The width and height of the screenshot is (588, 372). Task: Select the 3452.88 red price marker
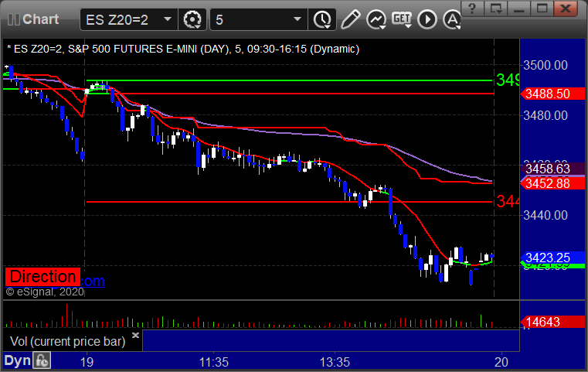(x=552, y=183)
